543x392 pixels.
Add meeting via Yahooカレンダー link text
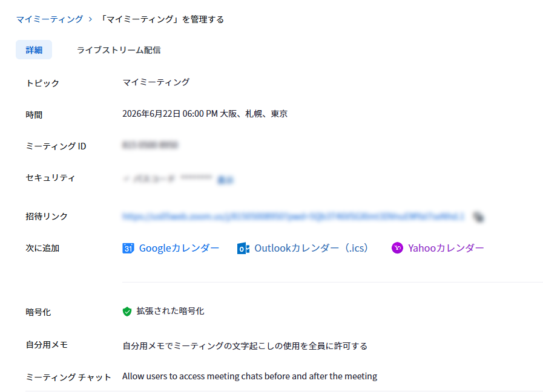point(446,248)
